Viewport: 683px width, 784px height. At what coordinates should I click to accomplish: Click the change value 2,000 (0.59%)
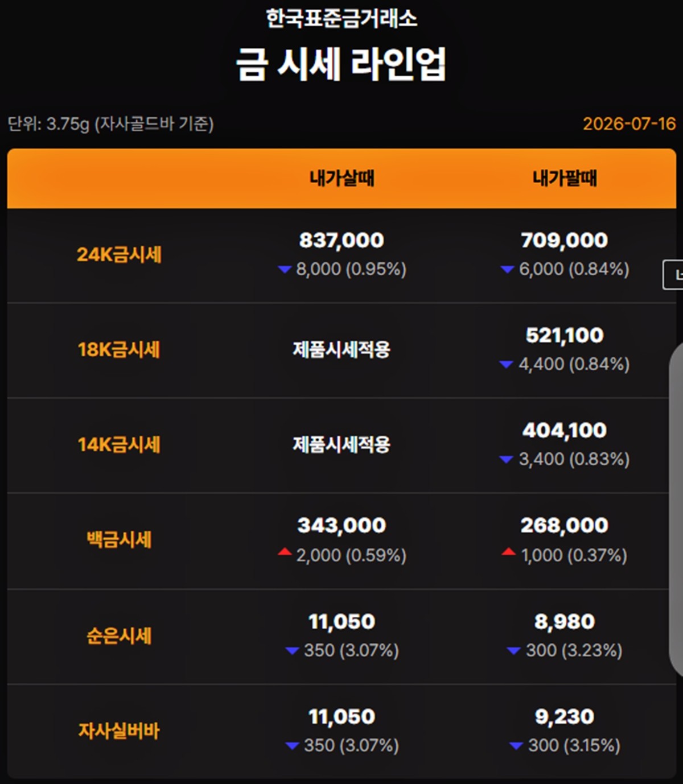click(x=351, y=555)
